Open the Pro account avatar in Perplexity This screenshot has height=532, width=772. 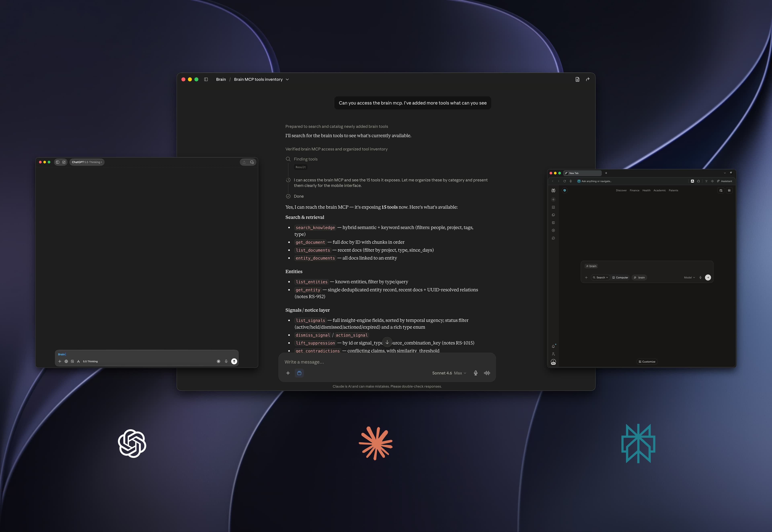553,362
